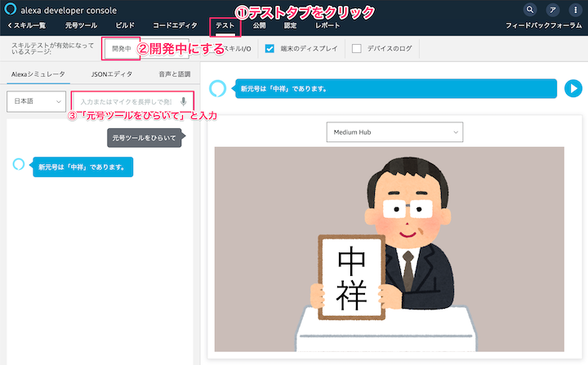Click the Alexa logo ring icon
The image size is (588, 365).
(x=10, y=9)
